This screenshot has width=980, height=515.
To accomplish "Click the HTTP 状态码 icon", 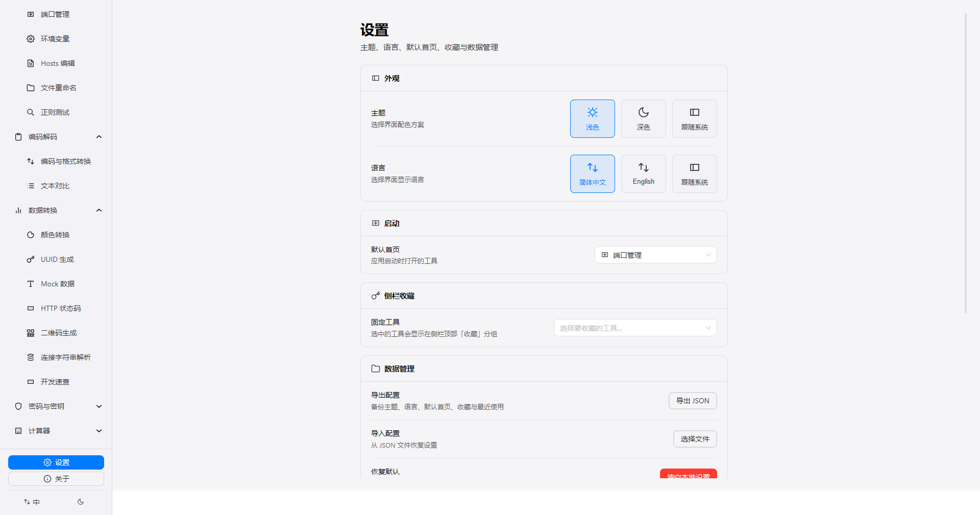I will coord(31,308).
